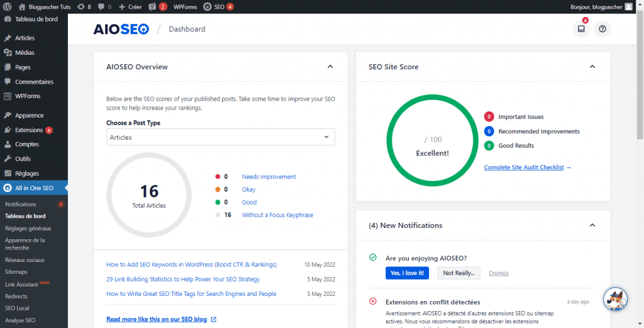Click the Okay score link
Image resolution: width=644 pixels, height=328 pixels.
(x=248, y=189)
